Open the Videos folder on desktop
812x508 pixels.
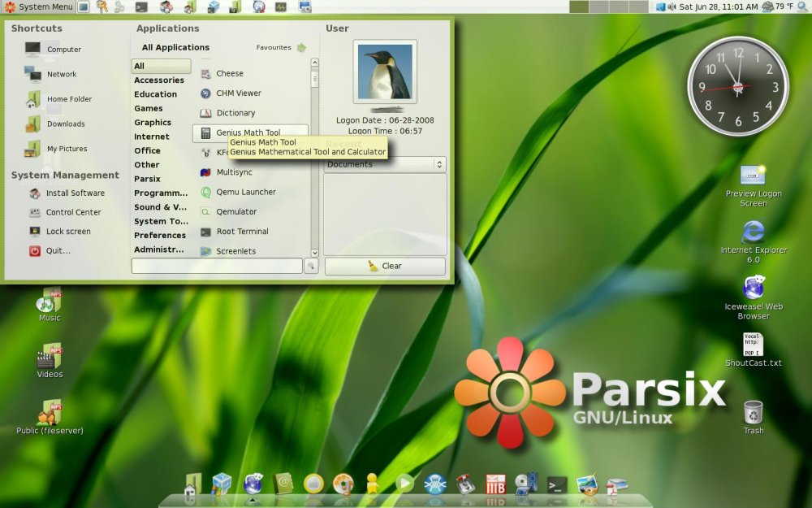coord(50,361)
